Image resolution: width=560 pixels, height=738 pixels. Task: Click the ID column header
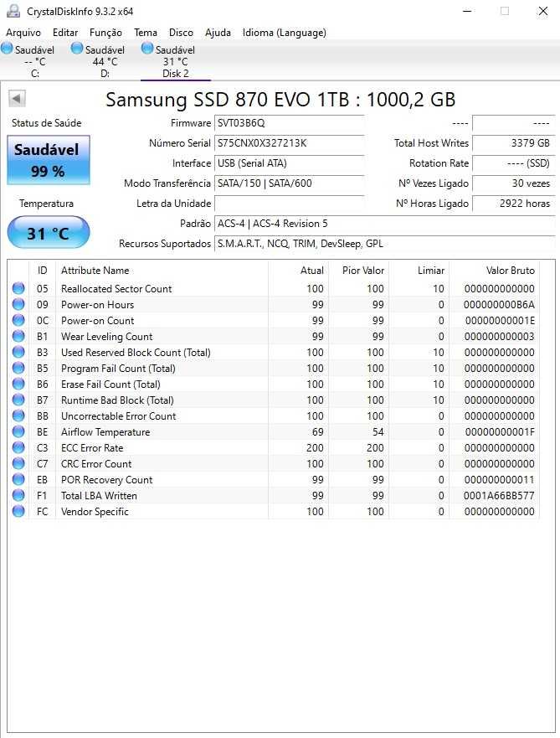pyautogui.click(x=43, y=271)
